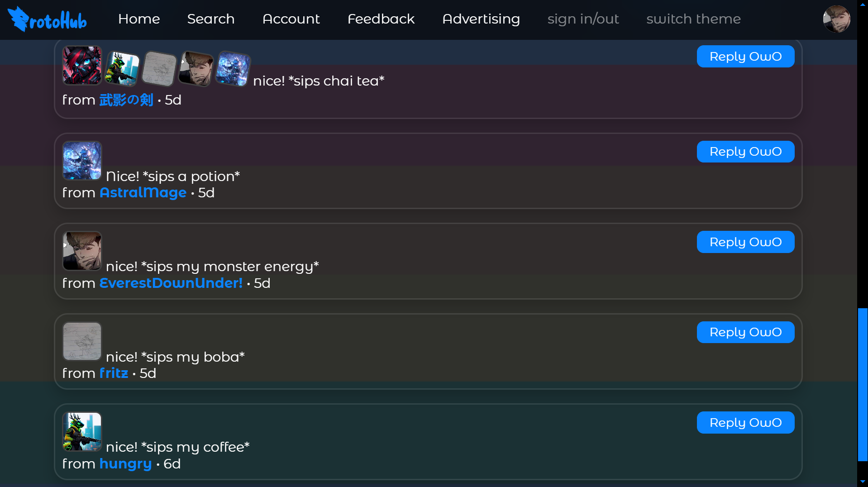Click the first reacting avatar in 武影の剣's comment
Screen dimensions: 868x487
pyautogui.click(x=82, y=65)
